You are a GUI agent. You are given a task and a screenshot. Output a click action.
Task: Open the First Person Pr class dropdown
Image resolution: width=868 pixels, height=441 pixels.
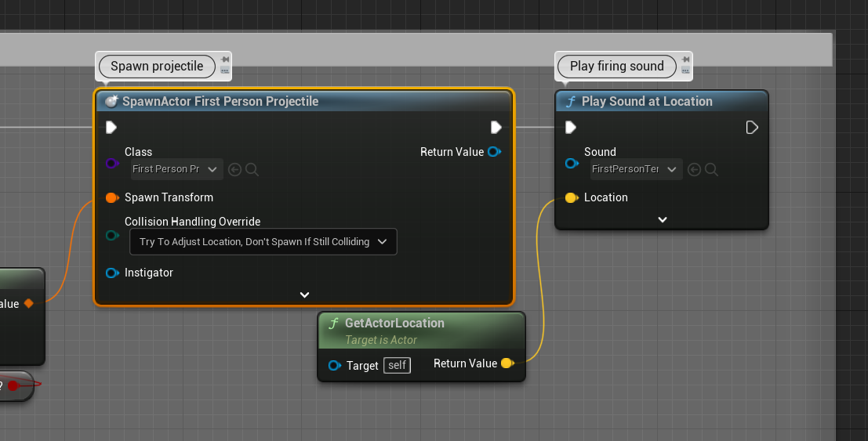177,169
